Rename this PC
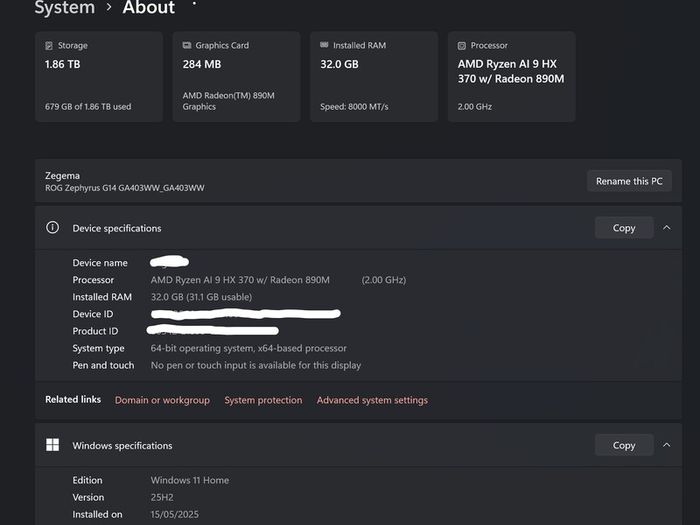 (629, 181)
